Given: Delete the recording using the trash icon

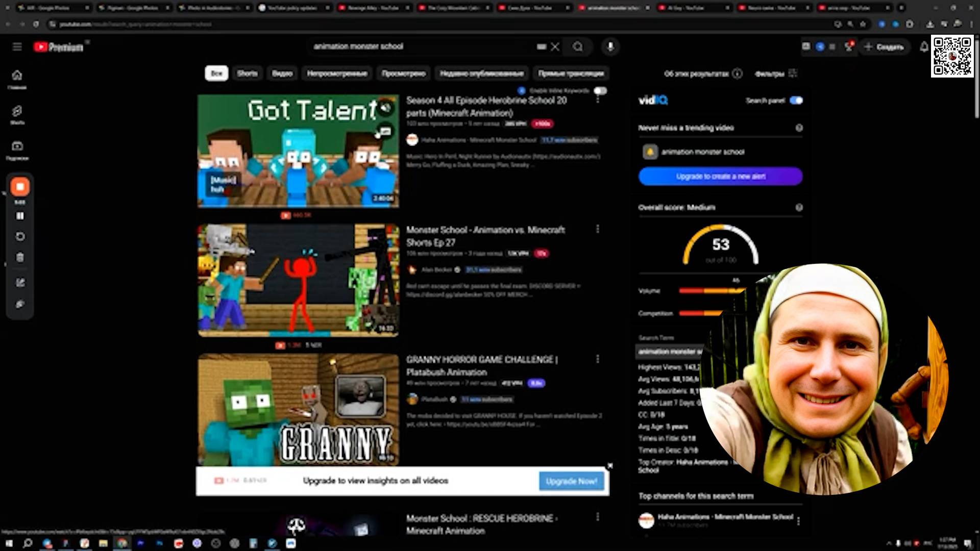Looking at the screenshot, I should (20, 258).
